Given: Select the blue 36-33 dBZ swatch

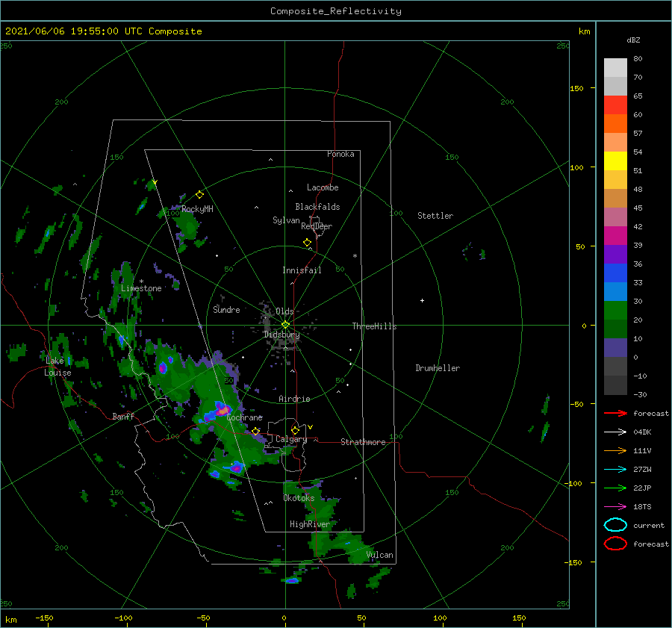Looking at the screenshot, I should click(615, 273).
